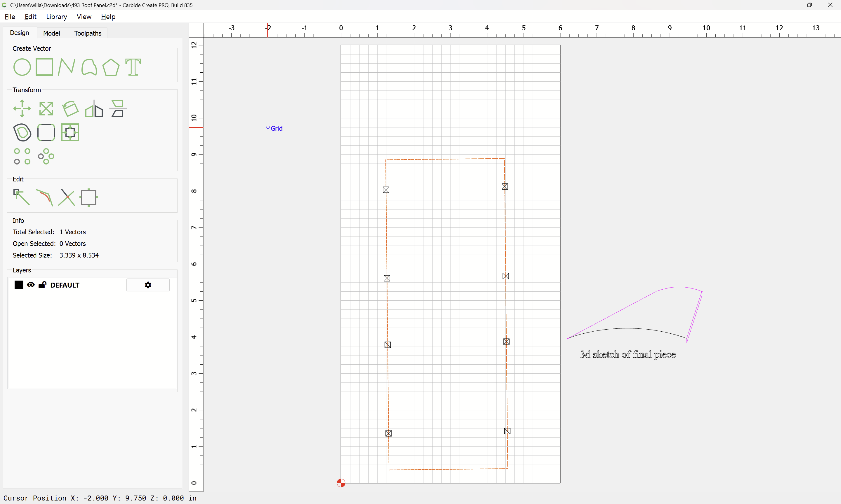841x504 pixels.
Task: Select the Create Rectangle tool
Action: coord(44,67)
